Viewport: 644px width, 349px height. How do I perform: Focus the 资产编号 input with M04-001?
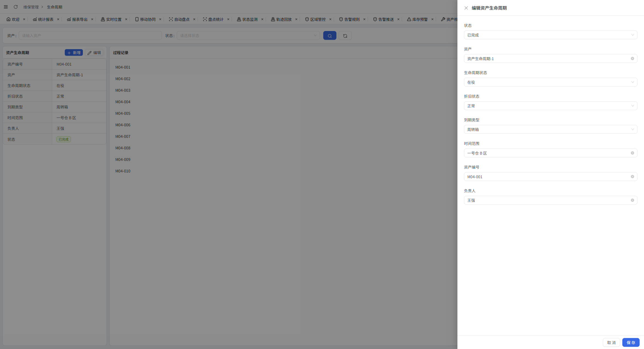tap(550, 177)
